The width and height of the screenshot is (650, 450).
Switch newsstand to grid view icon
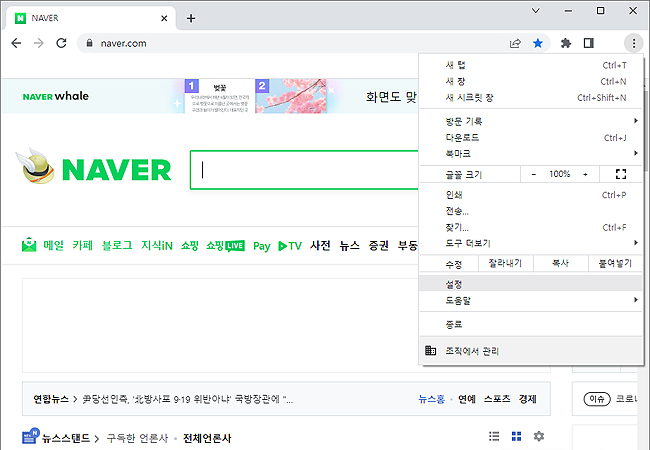(516, 436)
